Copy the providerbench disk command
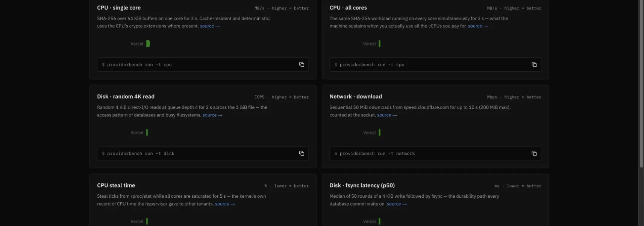644x226 pixels. pos(302,153)
